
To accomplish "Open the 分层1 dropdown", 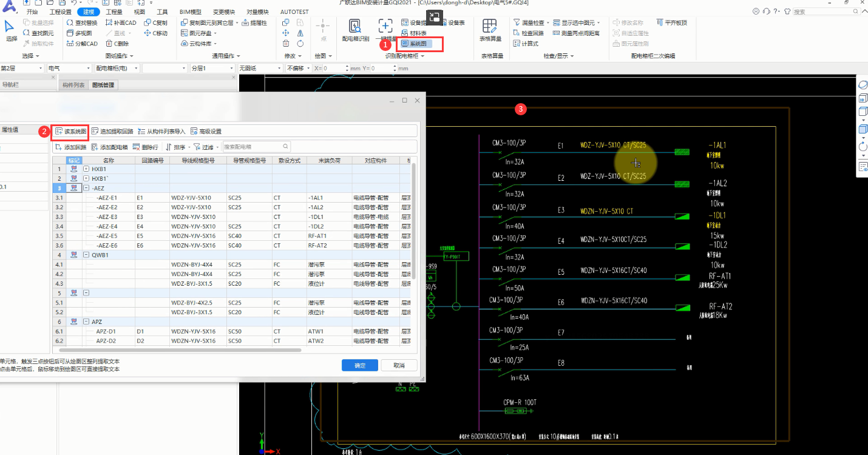I will [x=212, y=68].
